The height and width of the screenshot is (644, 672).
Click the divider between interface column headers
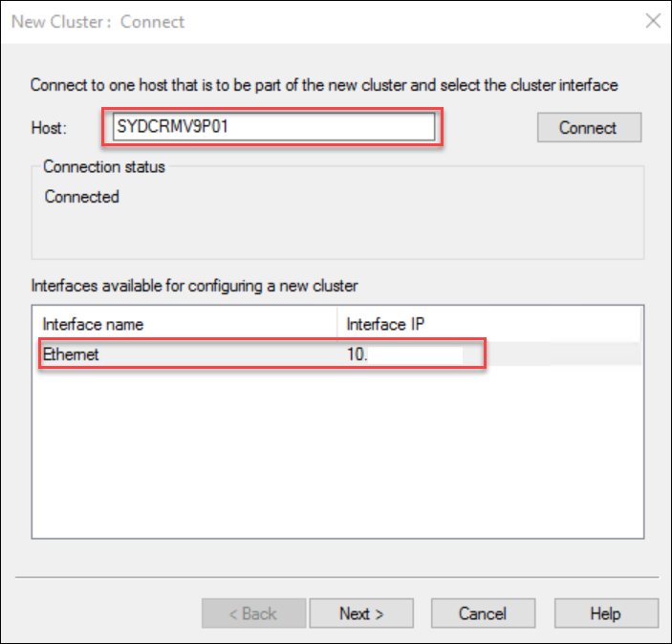337,324
